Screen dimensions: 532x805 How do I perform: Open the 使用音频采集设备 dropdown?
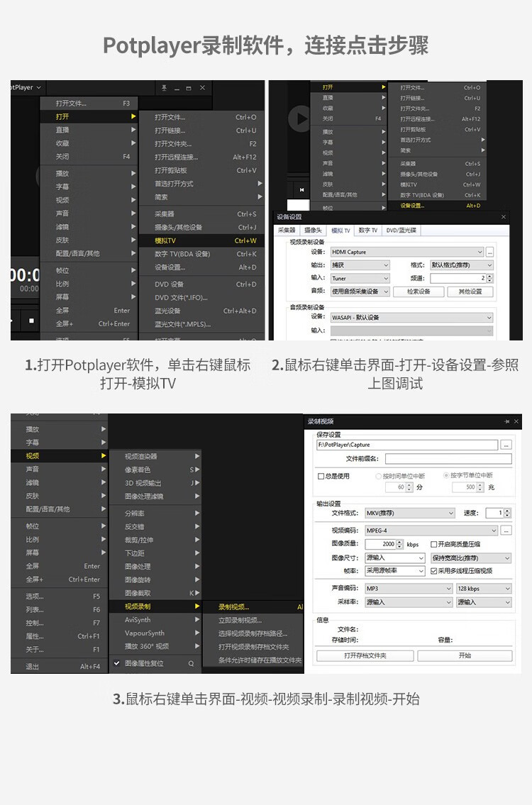coord(360,292)
